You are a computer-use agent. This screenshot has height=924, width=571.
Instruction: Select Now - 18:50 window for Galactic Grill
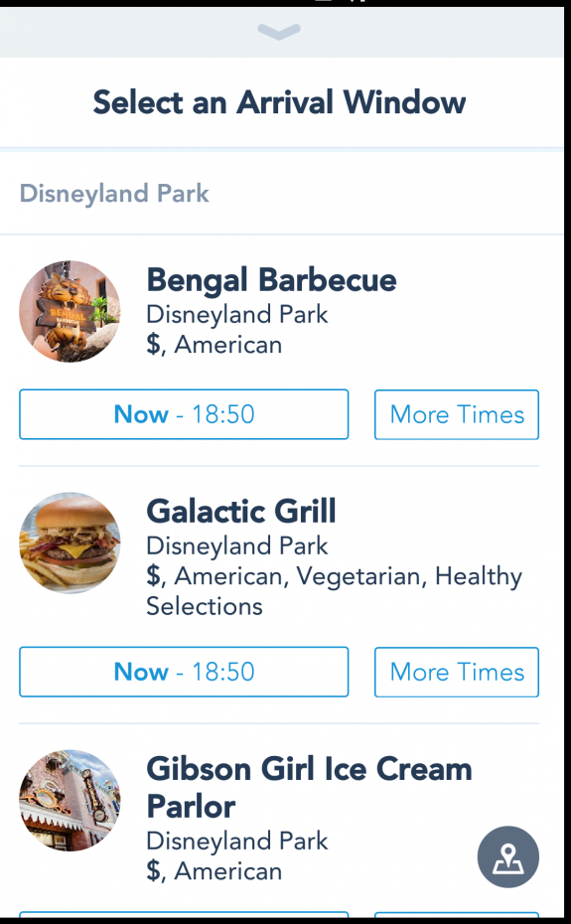[184, 672]
